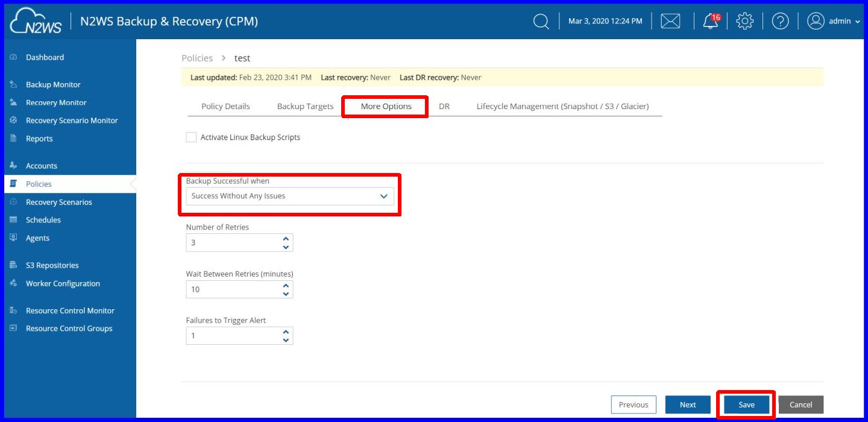
Task: Open Accounts in the sidebar
Action: click(42, 166)
